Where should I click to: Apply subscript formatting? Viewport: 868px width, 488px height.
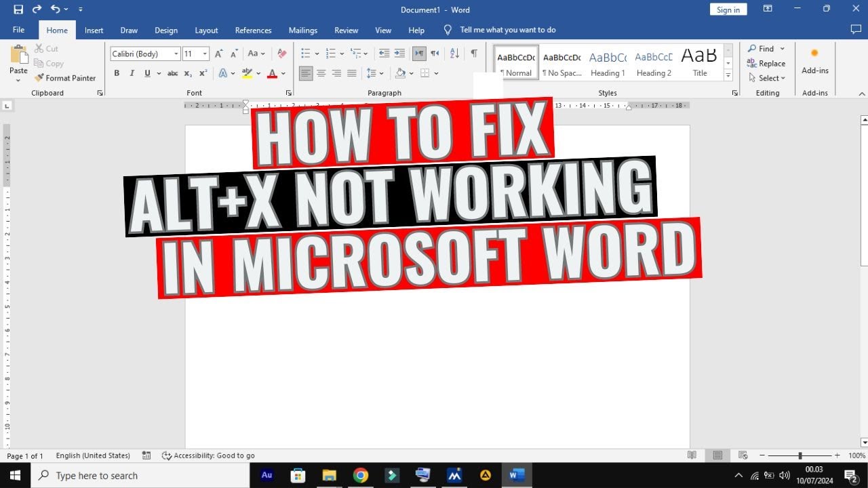point(188,73)
